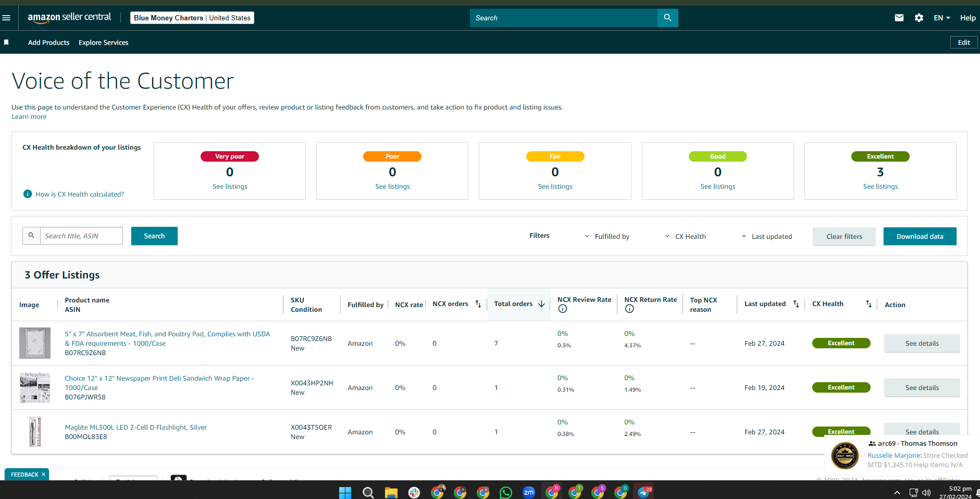Sort by Total orders down arrow
Screen dimensions: 980x499
coord(542,304)
